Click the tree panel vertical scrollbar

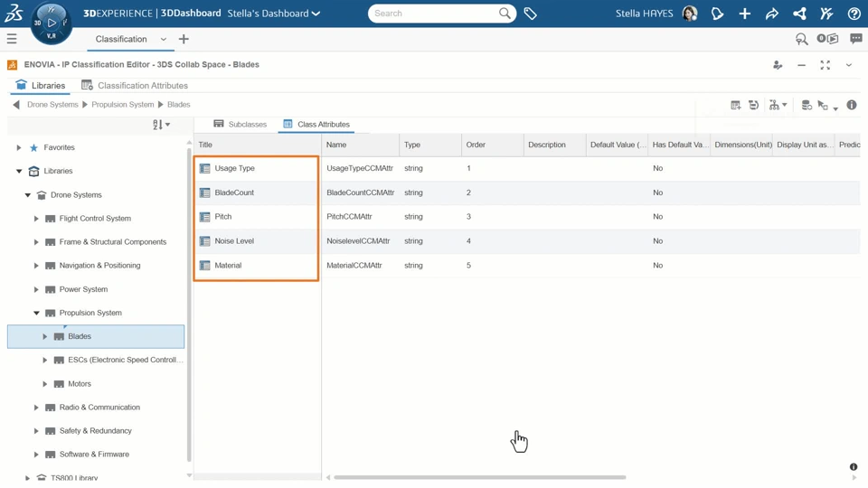coord(189,305)
